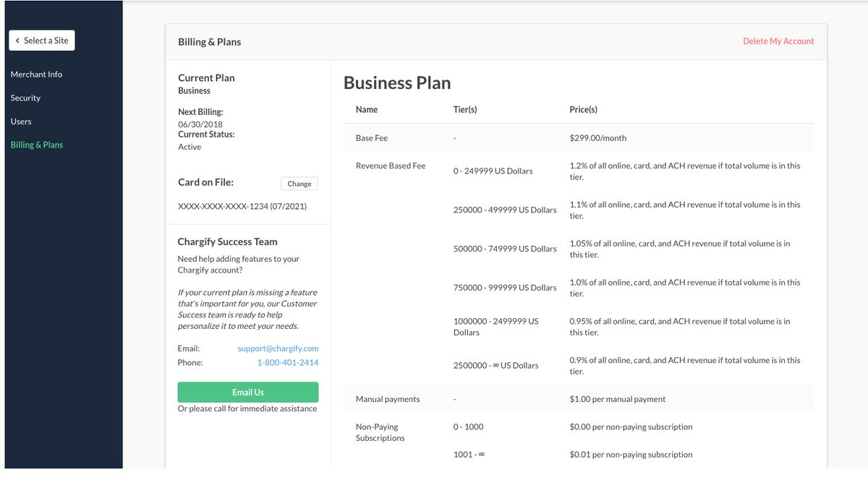Open the Merchant Info section
The image size is (868, 488).
click(36, 74)
